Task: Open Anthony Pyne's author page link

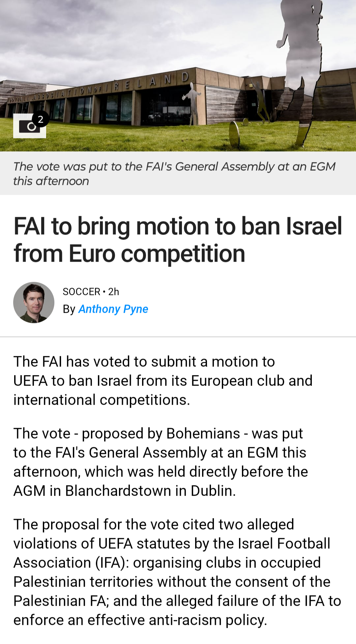Action: (x=113, y=309)
